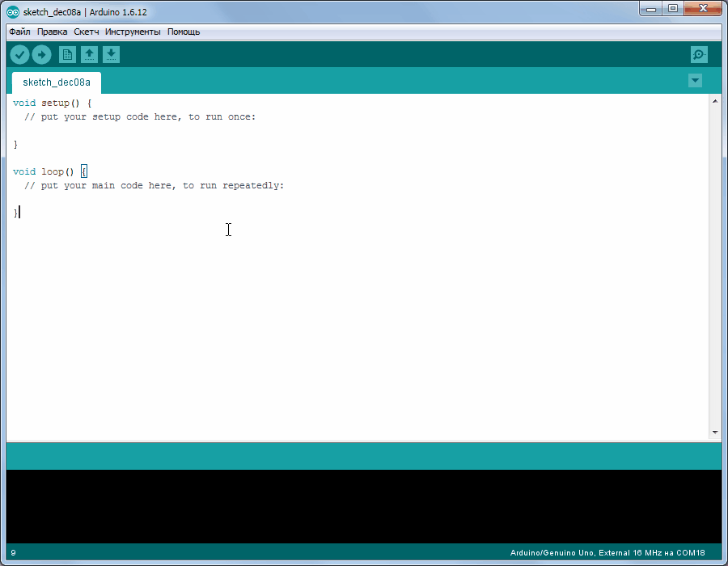Click the setup code comment line
Image resolution: width=728 pixels, height=566 pixels.
140,117
